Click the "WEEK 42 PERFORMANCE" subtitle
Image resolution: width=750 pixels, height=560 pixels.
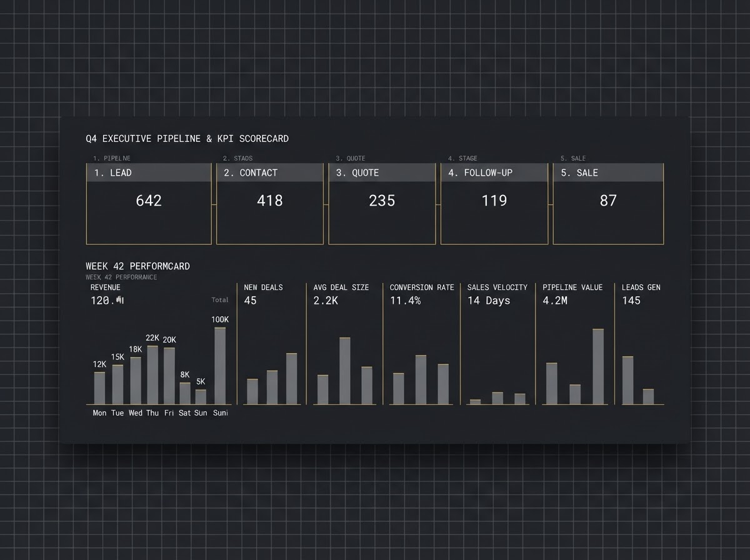tap(121, 277)
